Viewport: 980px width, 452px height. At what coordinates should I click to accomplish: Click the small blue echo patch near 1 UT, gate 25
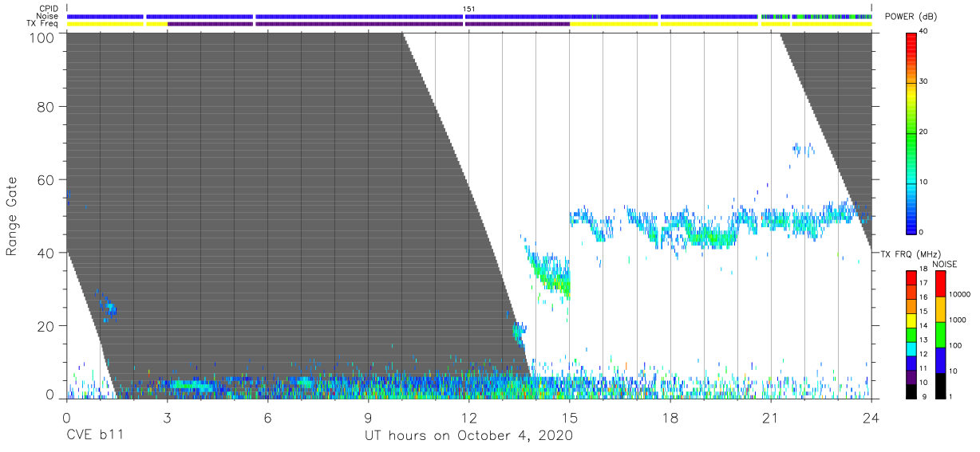[108, 306]
